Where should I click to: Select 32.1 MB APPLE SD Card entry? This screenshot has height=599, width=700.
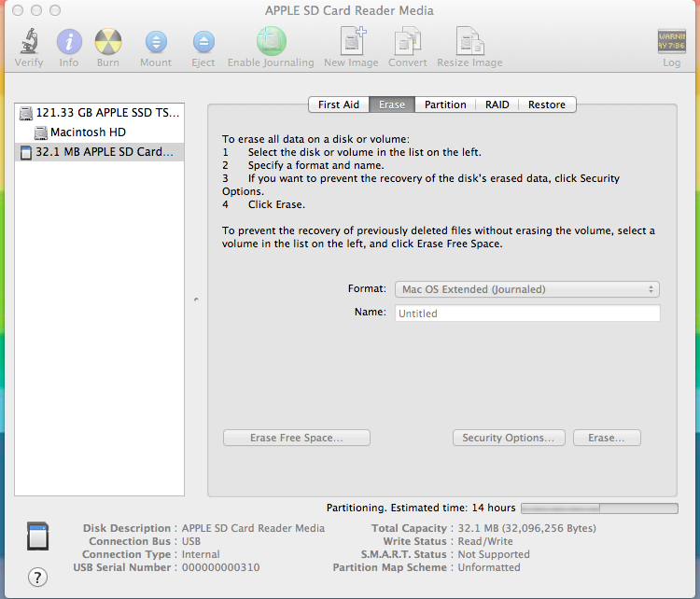coord(99,152)
